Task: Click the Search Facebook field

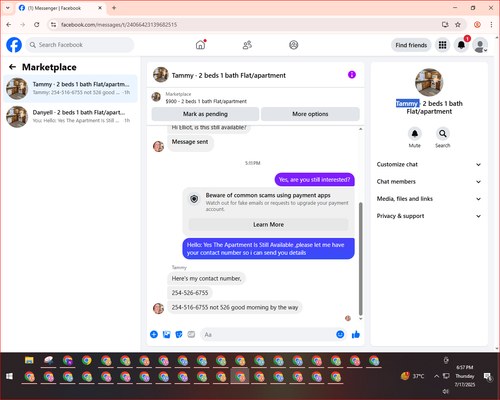Action: 80,45
